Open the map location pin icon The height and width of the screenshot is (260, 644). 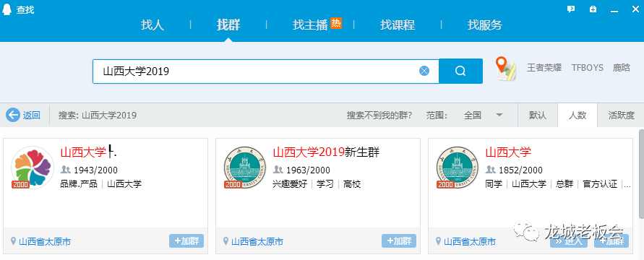pos(506,69)
